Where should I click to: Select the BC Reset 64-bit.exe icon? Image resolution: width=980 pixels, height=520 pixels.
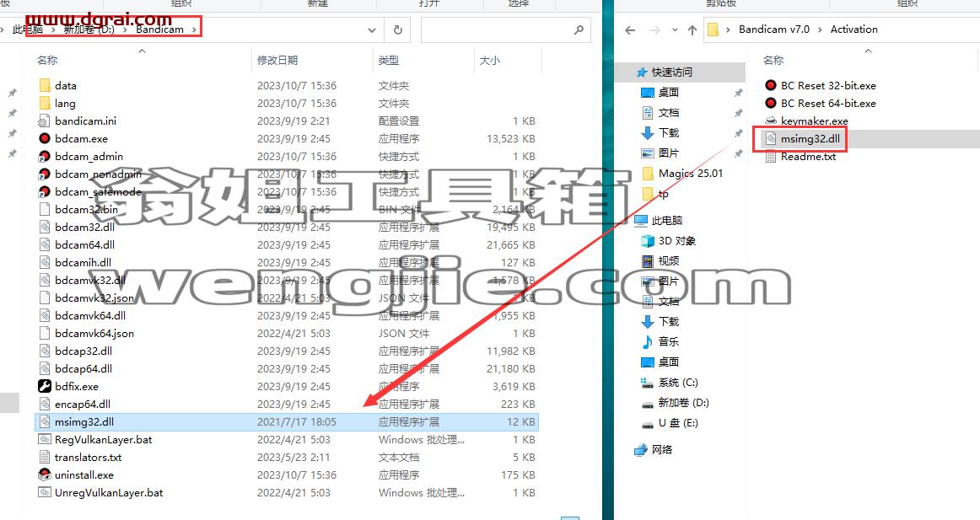pos(771,103)
